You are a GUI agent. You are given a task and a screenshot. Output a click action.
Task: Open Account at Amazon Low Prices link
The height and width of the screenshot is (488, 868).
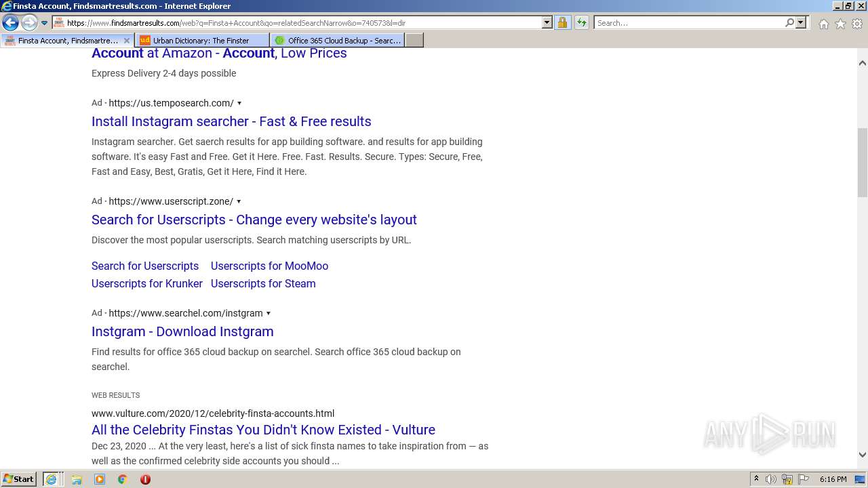pos(219,54)
